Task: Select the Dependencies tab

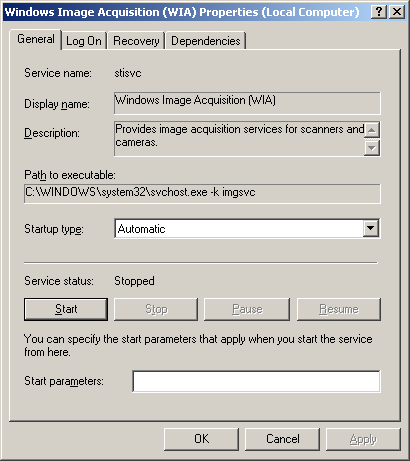Action: coord(206,41)
